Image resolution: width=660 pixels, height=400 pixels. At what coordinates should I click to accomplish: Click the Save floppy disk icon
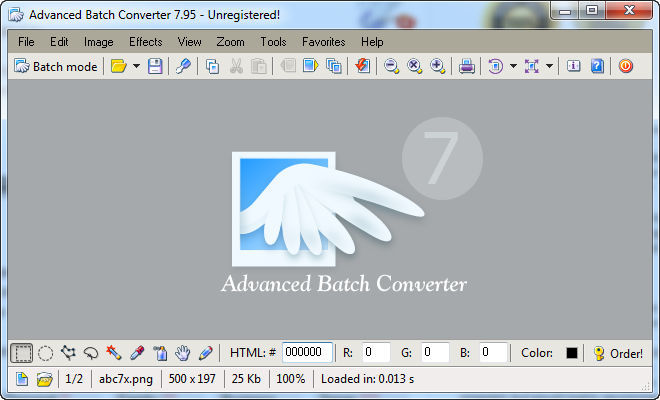pos(155,66)
